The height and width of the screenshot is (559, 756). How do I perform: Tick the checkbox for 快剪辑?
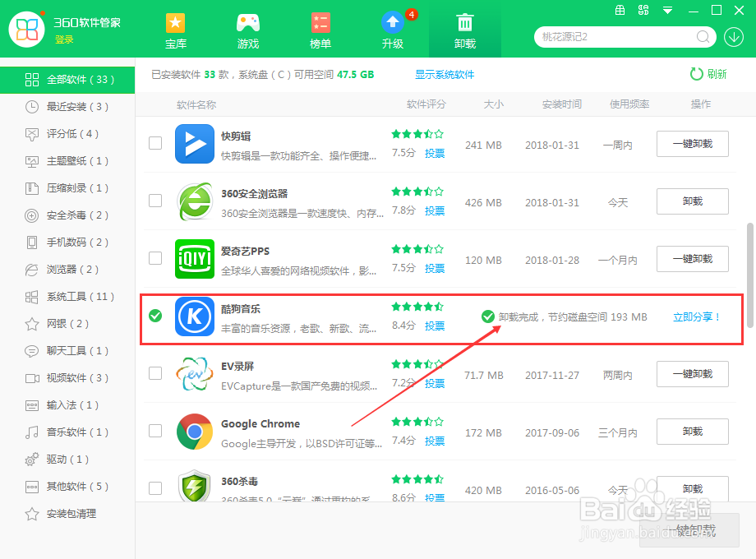[x=155, y=143]
